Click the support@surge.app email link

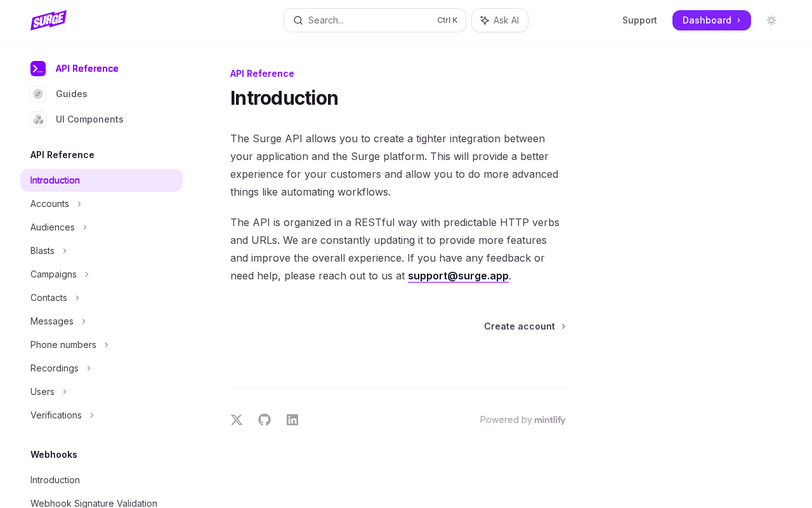458,276
